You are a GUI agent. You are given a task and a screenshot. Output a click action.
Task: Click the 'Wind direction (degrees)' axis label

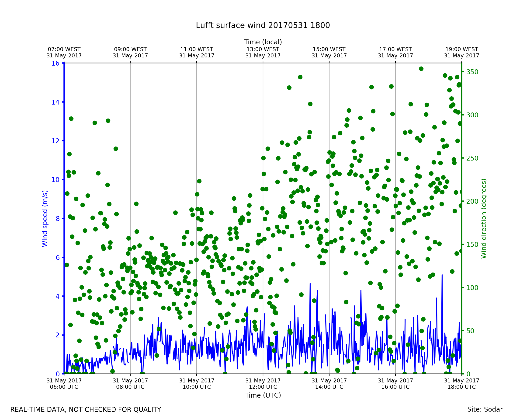pos(484,218)
